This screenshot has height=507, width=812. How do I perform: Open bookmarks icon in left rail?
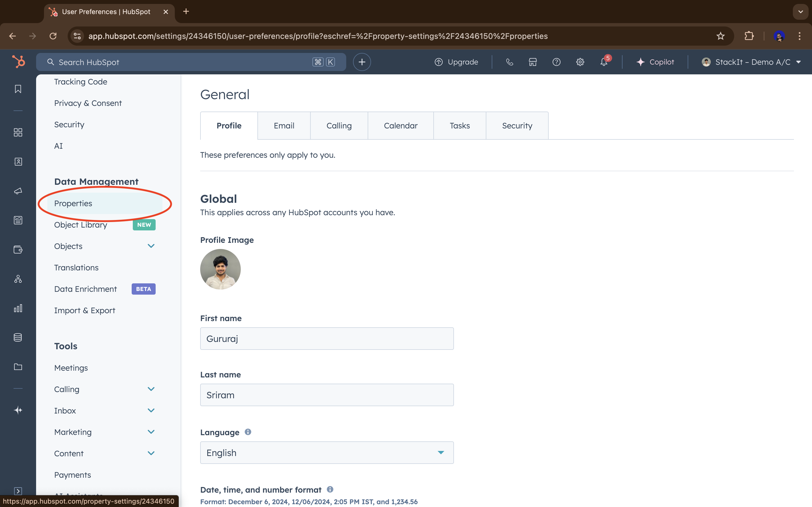18,89
